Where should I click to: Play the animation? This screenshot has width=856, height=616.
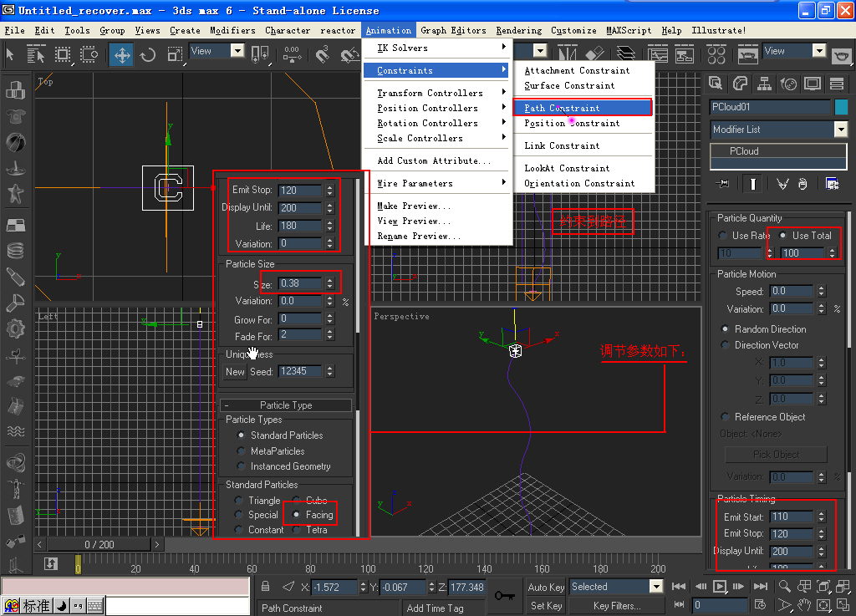point(720,587)
